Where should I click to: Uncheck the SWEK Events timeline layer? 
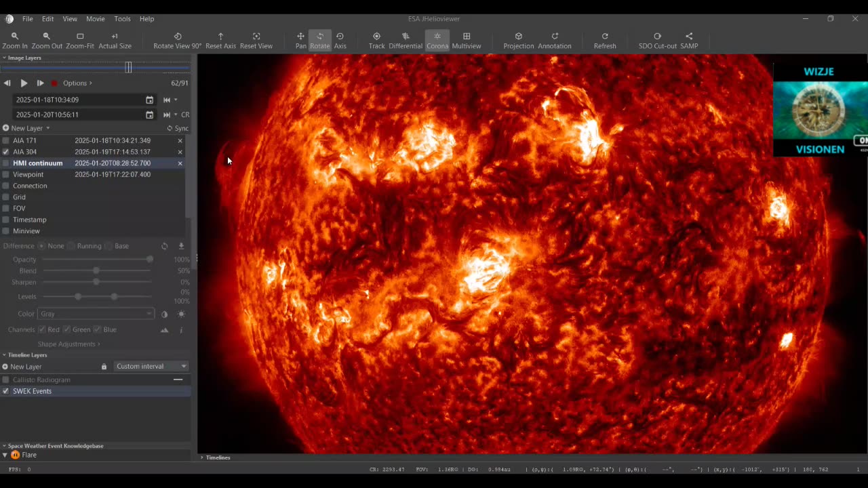coord(6,391)
